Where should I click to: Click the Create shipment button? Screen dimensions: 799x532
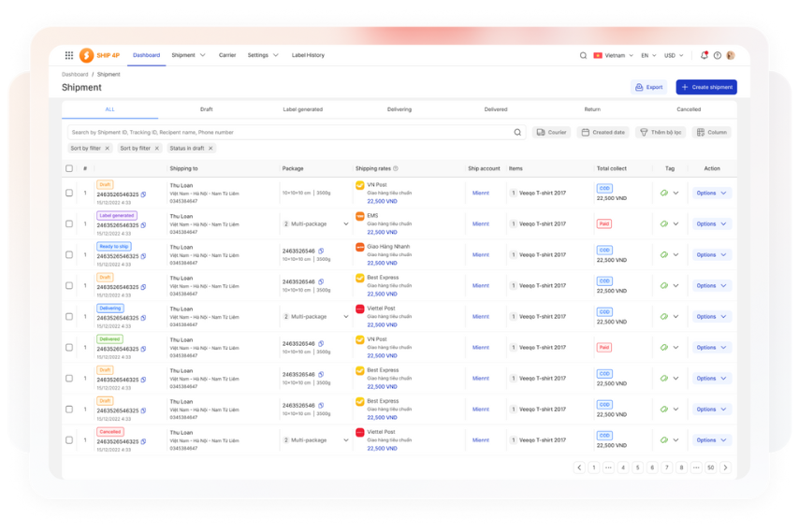(x=706, y=87)
